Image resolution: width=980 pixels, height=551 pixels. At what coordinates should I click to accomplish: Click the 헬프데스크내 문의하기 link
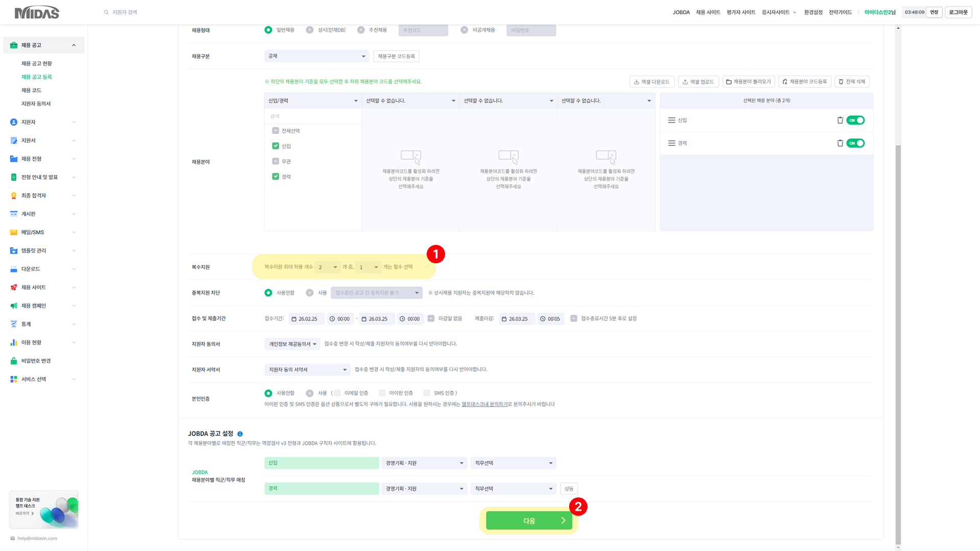484,404
